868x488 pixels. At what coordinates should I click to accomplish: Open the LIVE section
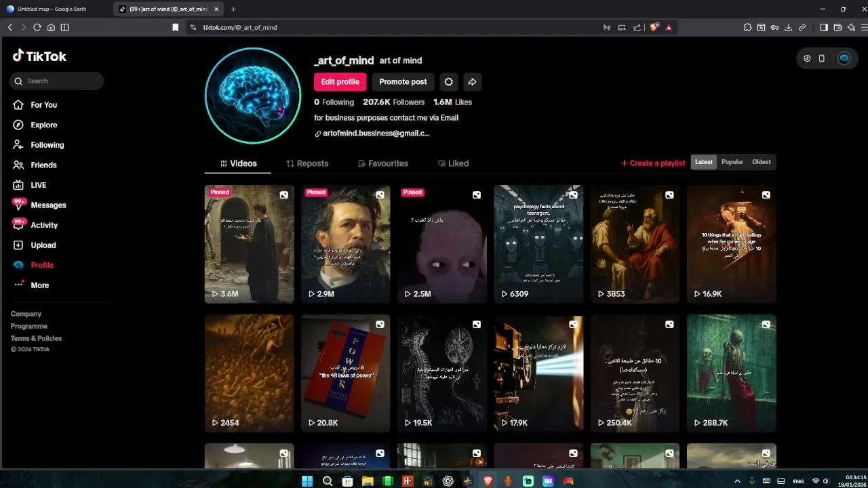click(x=29, y=185)
